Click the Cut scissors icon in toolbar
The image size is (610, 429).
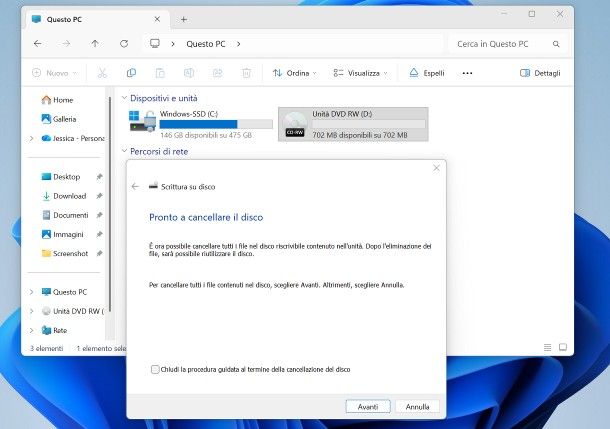click(102, 73)
